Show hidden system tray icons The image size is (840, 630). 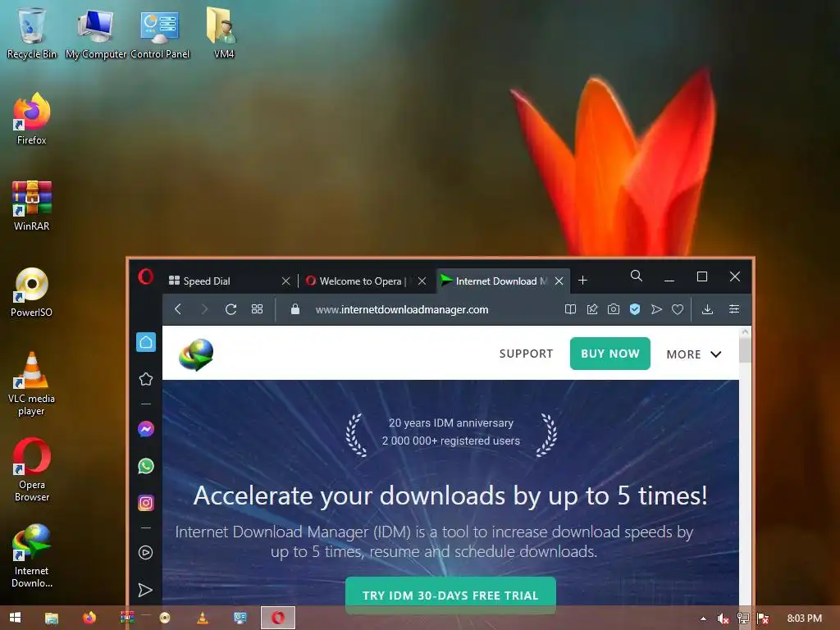click(703, 619)
